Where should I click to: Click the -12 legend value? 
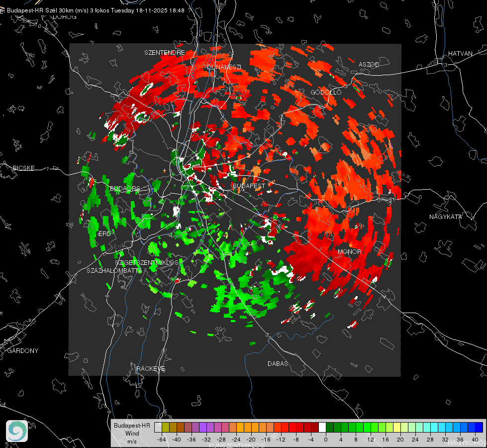click(281, 440)
